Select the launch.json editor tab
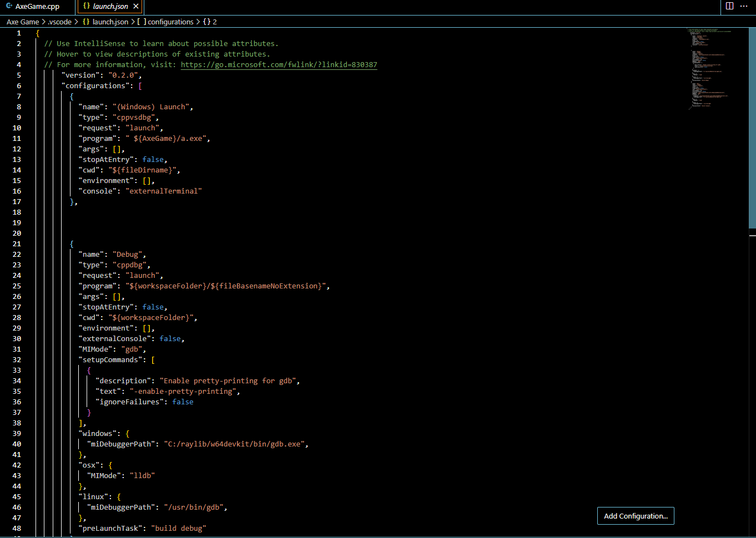The width and height of the screenshot is (756, 538). point(110,7)
